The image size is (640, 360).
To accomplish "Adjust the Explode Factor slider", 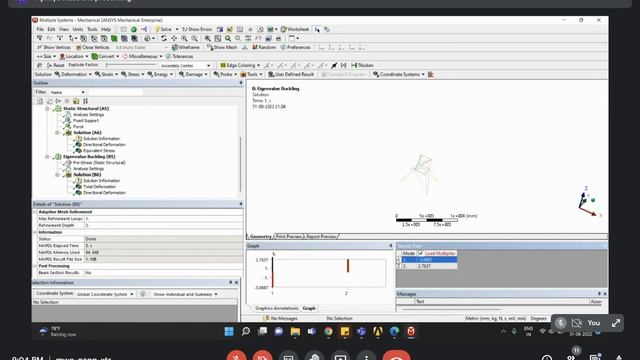I will coord(131,65).
